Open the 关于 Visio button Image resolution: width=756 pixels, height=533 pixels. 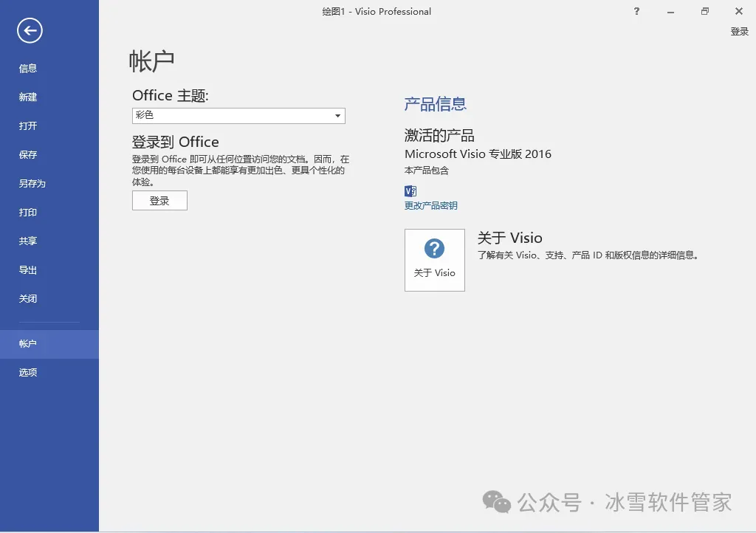434,261
